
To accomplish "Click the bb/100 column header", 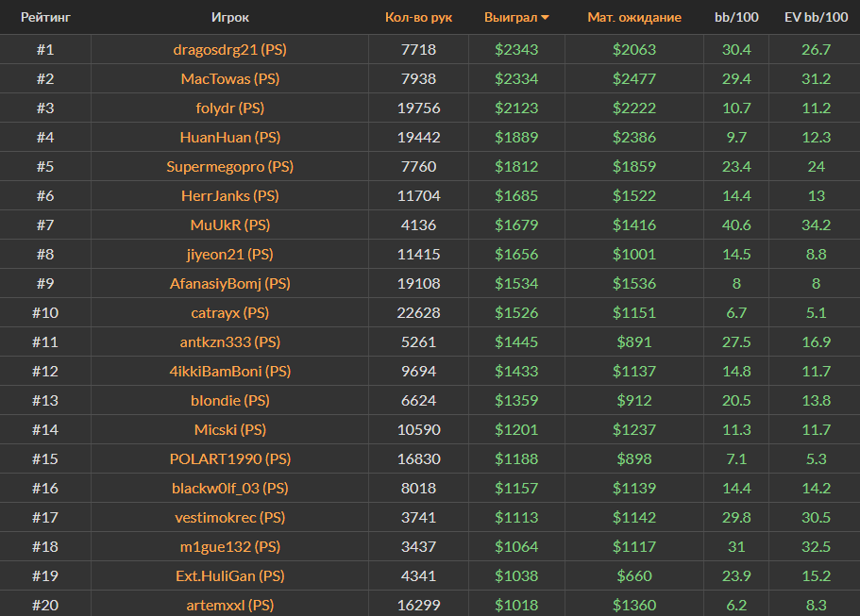I will pyautogui.click(x=735, y=18).
